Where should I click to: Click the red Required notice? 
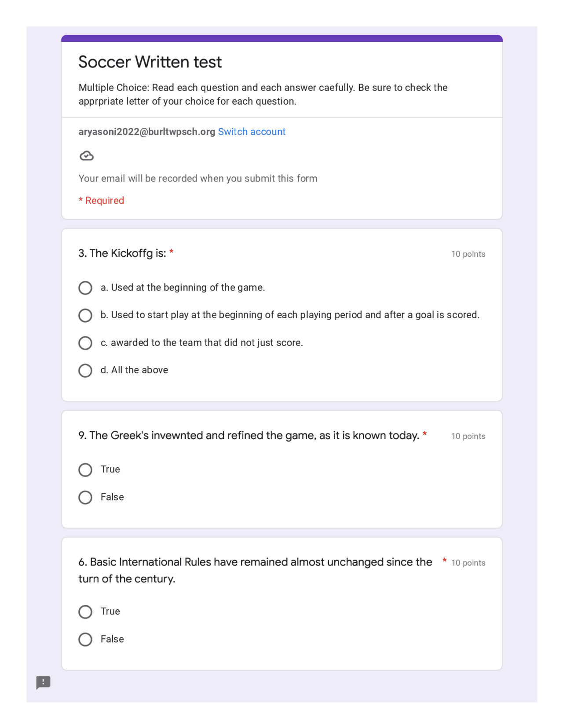click(x=101, y=200)
